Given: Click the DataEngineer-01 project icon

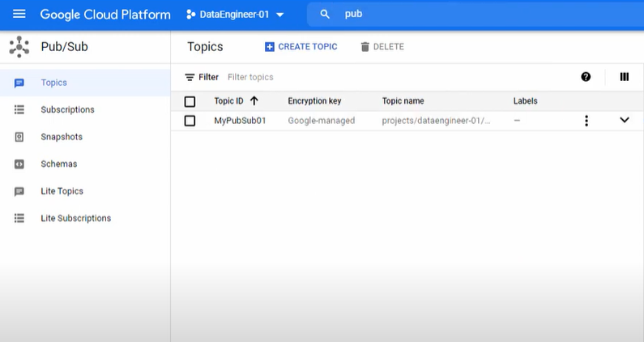Looking at the screenshot, I should click(x=190, y=15).
